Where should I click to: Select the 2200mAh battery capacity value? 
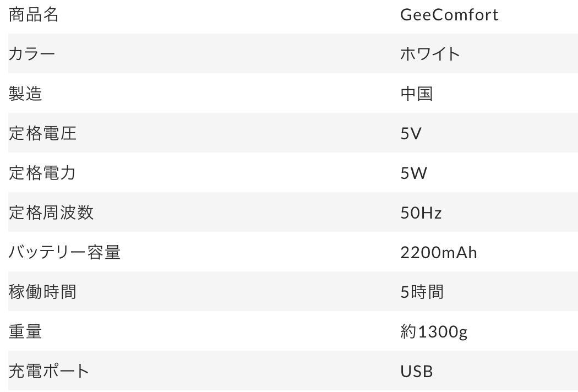coord(439,252)
